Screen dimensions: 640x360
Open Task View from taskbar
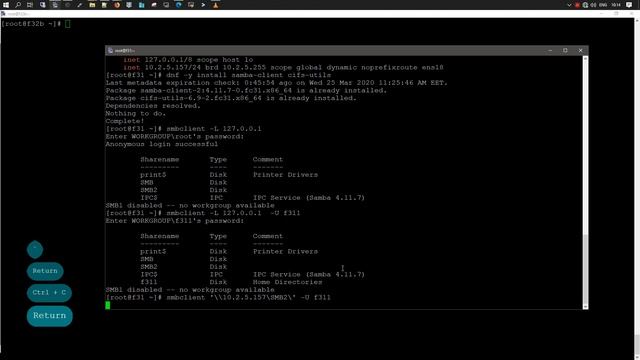30,5
